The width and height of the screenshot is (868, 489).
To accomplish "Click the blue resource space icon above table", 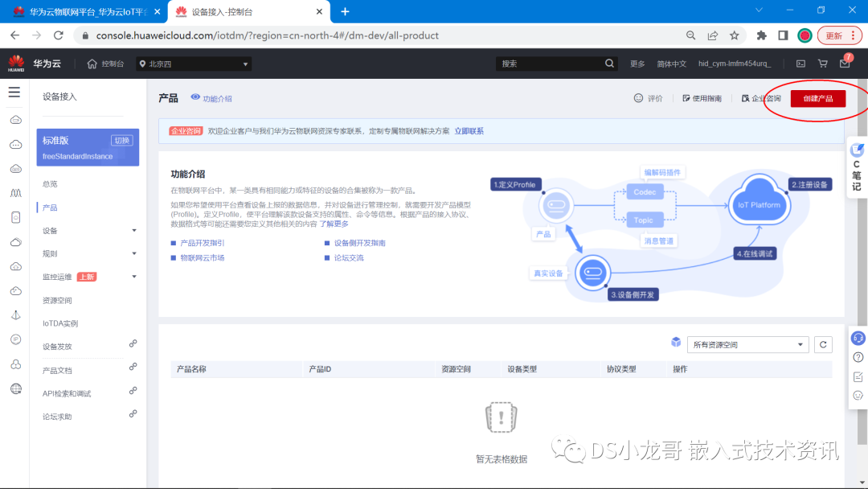I will pyautogui.click(x=676, y=342).
